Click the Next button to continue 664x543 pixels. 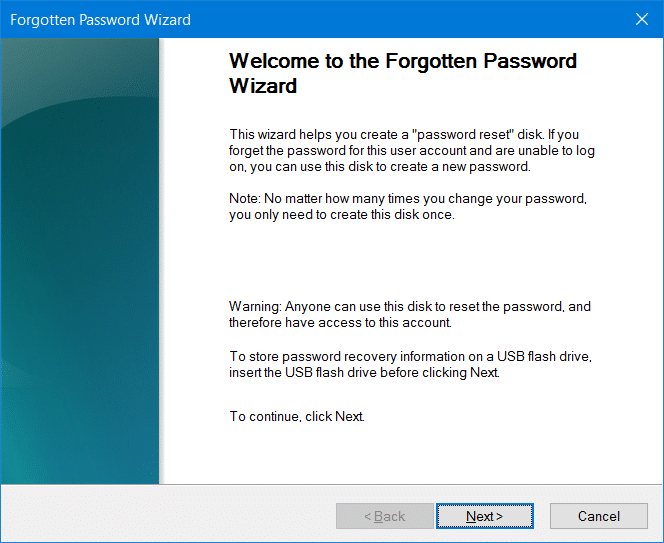pyautogui.click(x=484, y=516)
